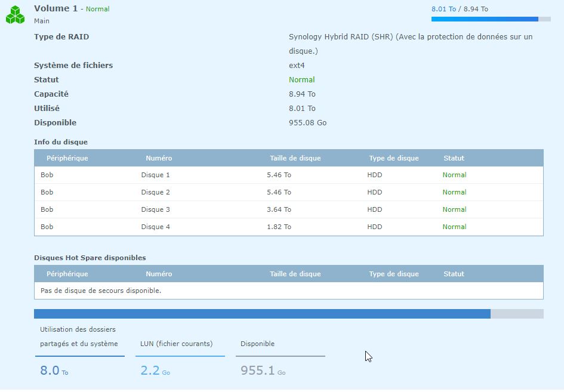564x392 pixels.
Task: Click the "Main" volume description
Action: click(42, 21)
